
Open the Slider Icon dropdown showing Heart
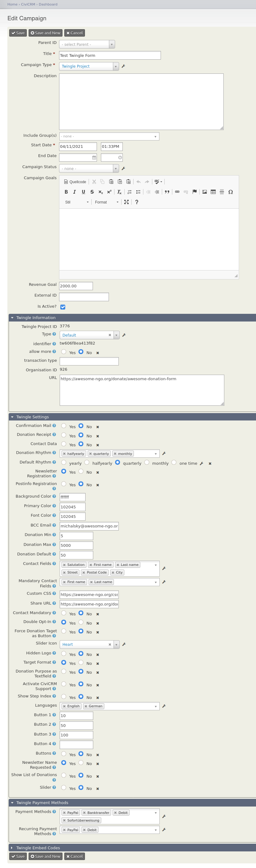pos(89,645)
